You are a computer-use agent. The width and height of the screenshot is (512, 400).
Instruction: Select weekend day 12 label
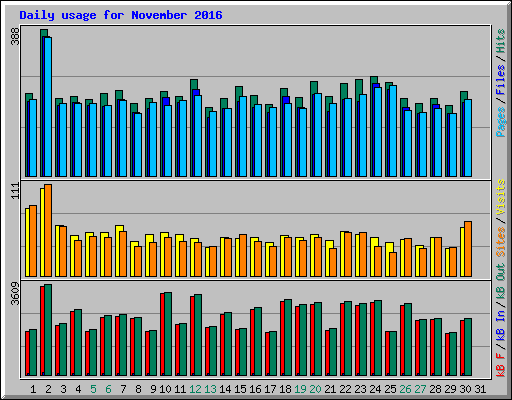[195, 389]
